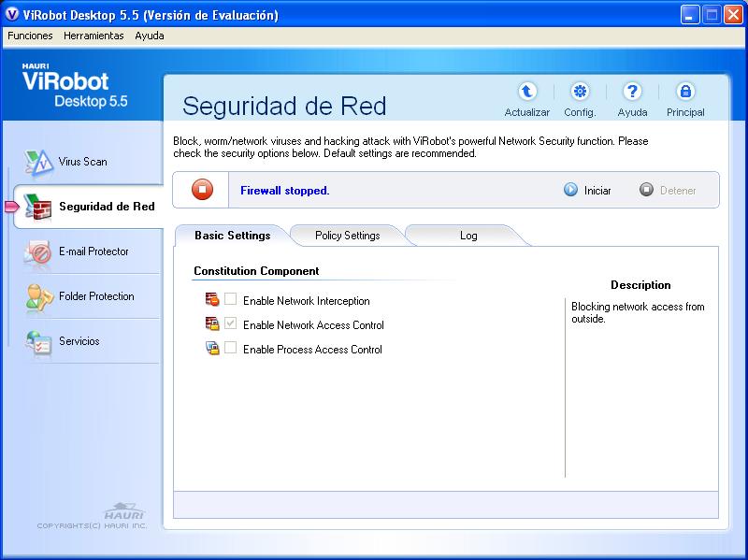Screen dimensions: 748x560
Task: Minimize the ViRobot Desktop window
Action: [690, 15]
